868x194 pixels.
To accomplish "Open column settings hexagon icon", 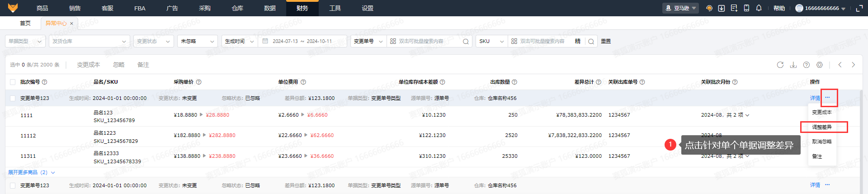I will coord(820,65).
